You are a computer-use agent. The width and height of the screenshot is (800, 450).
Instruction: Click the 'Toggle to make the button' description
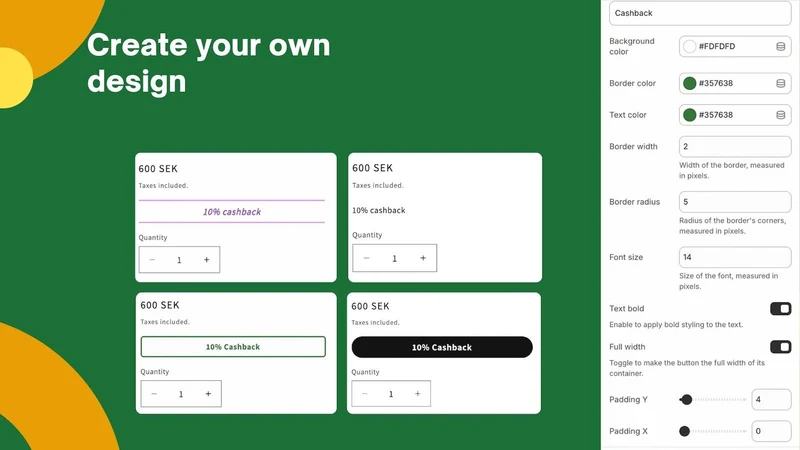(687, 368)
